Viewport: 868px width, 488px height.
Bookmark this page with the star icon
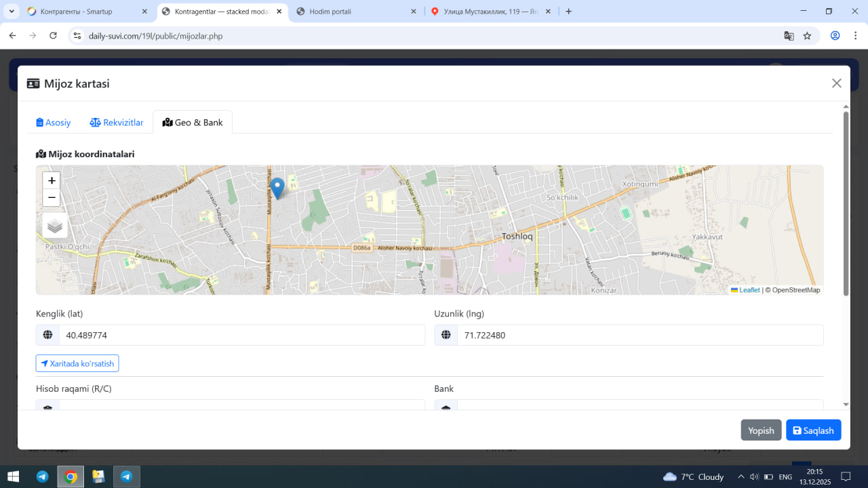click(x=807, y=36)
